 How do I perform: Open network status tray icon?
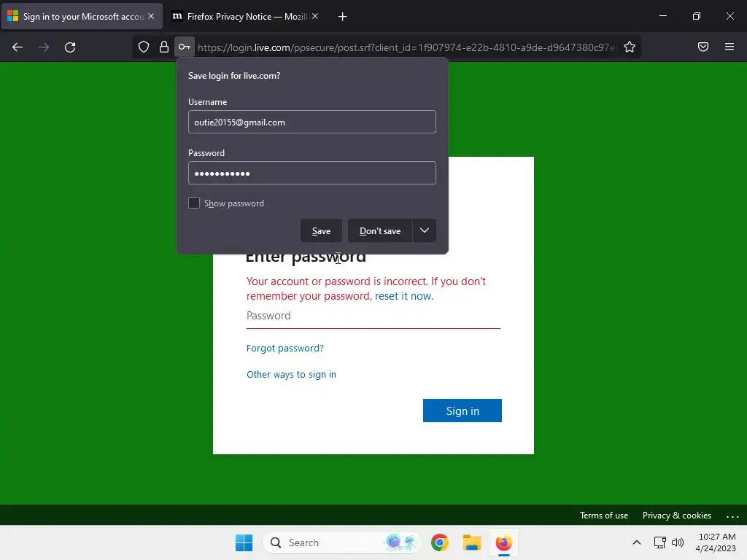click(x=659, y=542)
